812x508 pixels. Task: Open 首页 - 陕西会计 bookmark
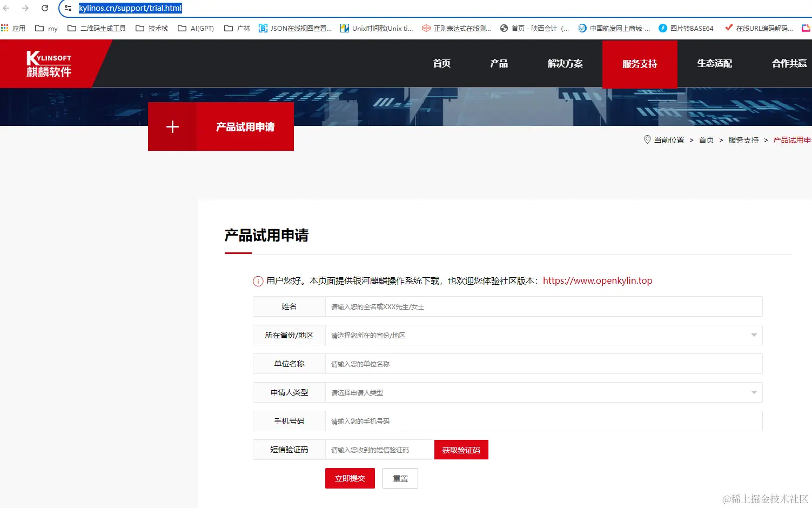coord(534,28)
